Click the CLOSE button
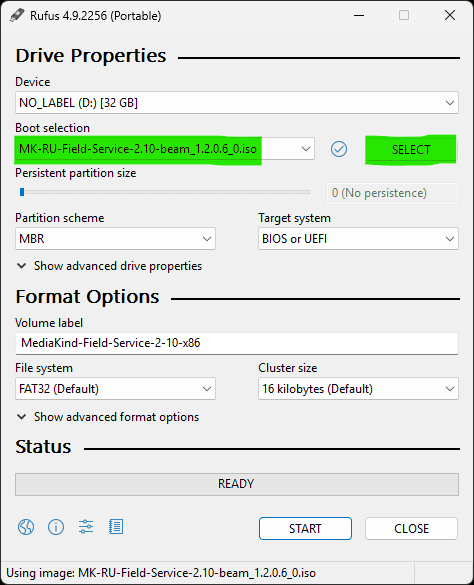This screenshot has height=585, width=474. 411,528
